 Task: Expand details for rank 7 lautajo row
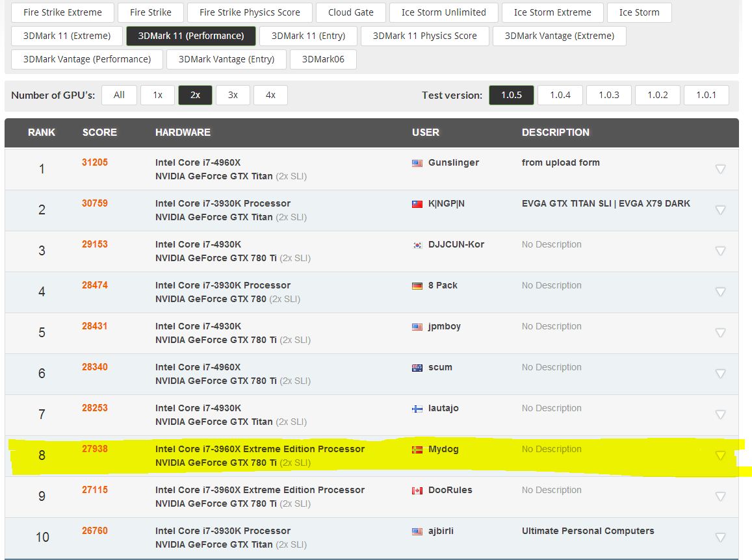[720, 414]
